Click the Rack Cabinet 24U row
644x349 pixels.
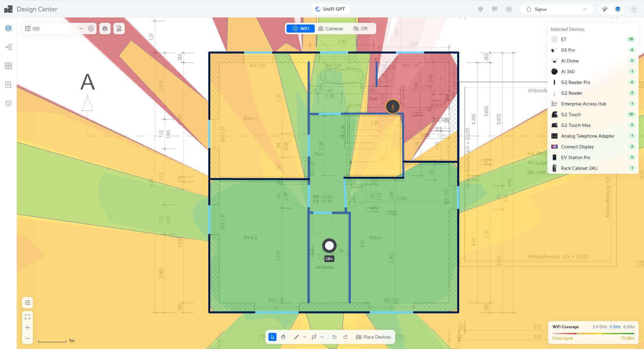click(x=593, y=168)
